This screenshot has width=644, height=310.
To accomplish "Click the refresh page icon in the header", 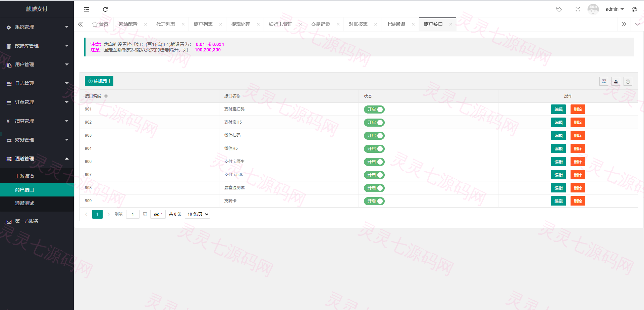I will click(x=105, y=9).
